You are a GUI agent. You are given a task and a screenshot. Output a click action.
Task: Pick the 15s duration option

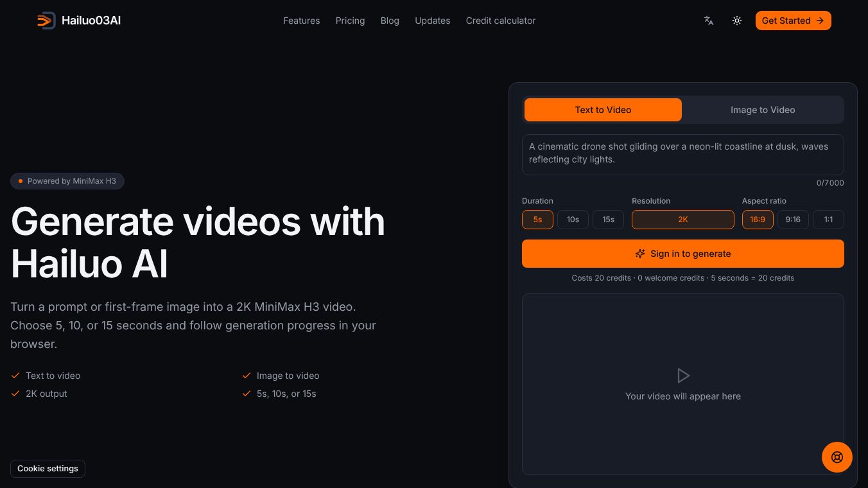click(608, 220)
